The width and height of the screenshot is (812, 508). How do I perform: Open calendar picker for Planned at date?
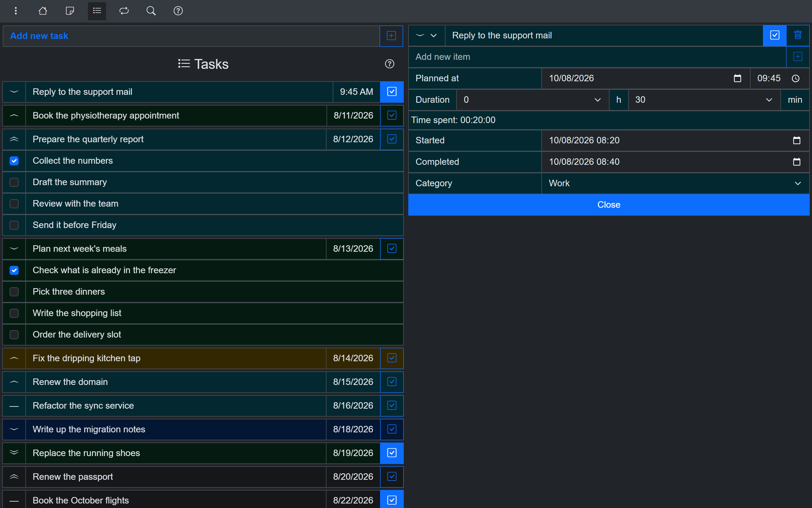coord(738,78)
